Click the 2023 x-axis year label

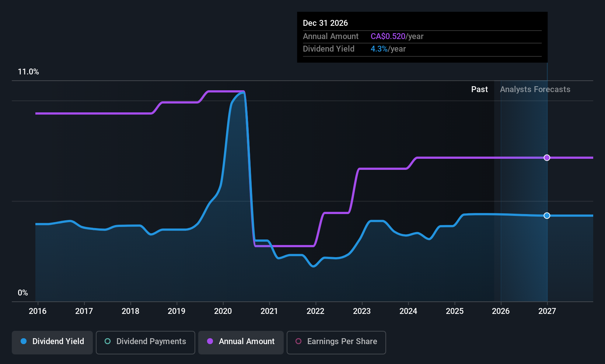362,311
